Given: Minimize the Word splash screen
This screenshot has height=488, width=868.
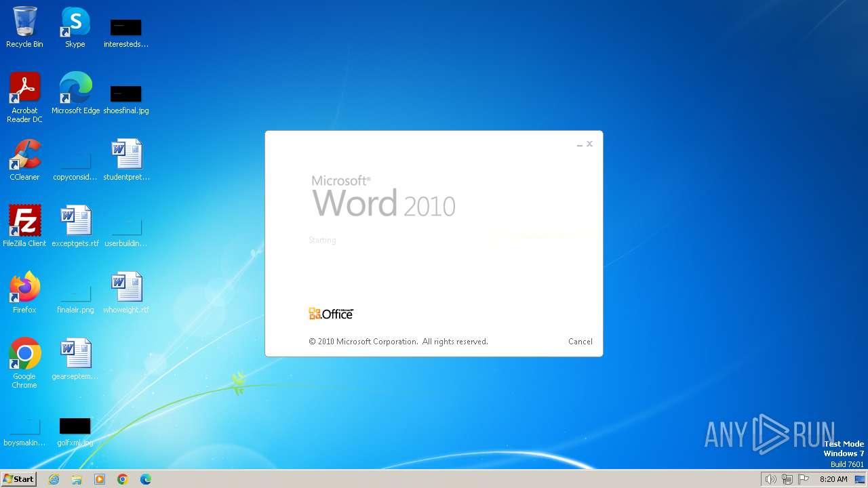Looking at the screenshot, I should coord(580,144).
